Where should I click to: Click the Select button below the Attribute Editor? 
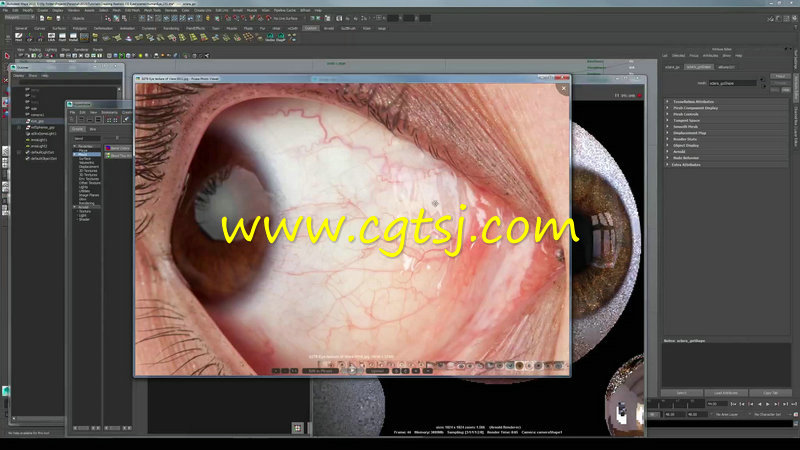682,393
